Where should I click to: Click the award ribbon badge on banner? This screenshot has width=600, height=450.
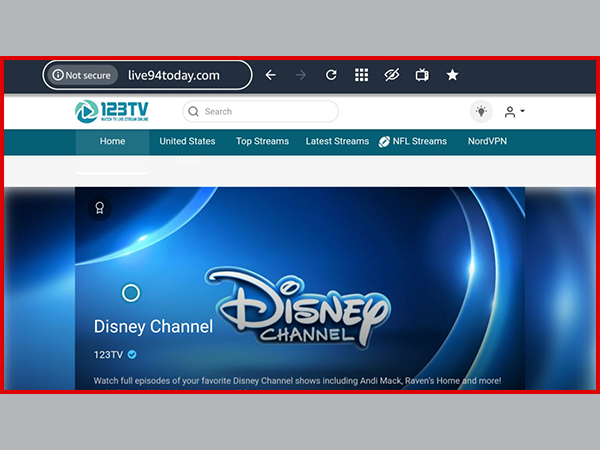point(99,208)
